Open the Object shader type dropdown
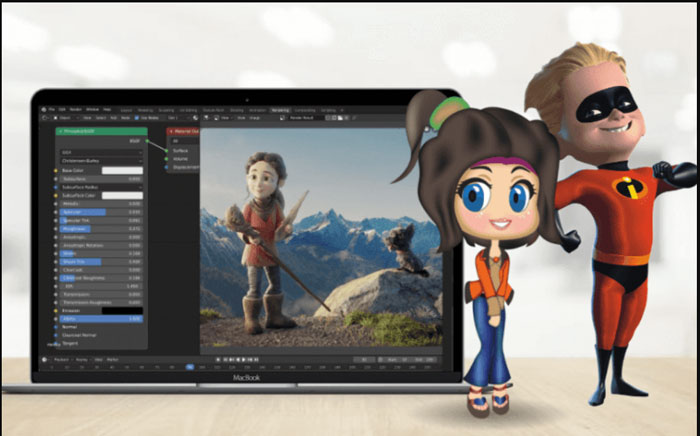700x436 pixels. [65, 118]
